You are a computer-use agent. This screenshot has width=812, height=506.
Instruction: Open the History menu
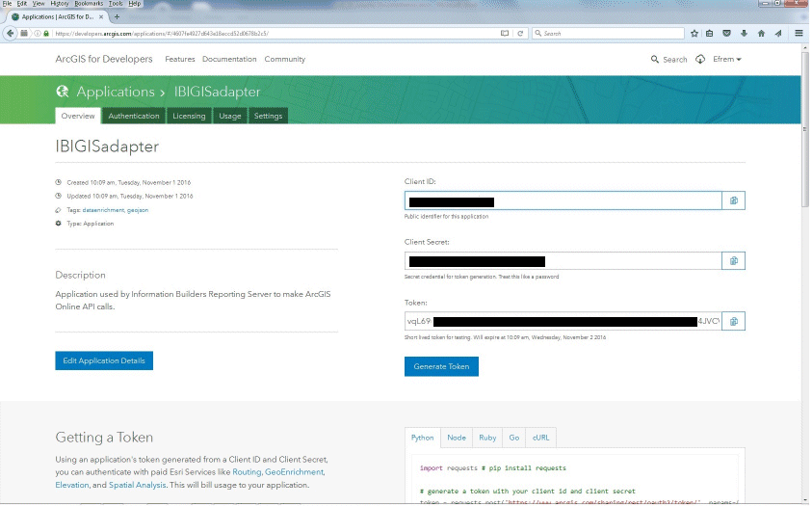pyautogui.click(x=60, y=4)
